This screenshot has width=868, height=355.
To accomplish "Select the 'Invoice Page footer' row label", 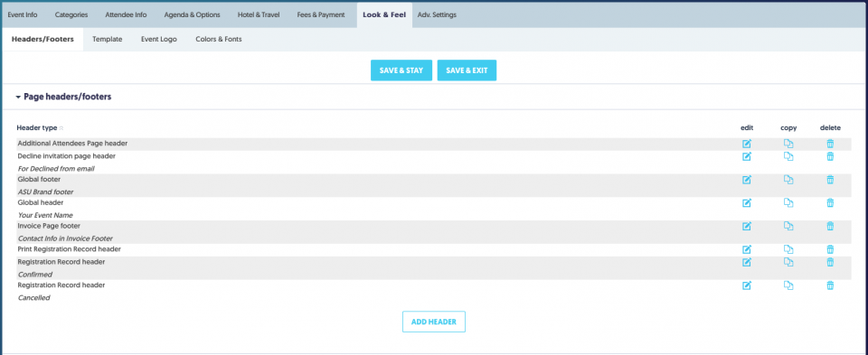I will coord(49,226).
